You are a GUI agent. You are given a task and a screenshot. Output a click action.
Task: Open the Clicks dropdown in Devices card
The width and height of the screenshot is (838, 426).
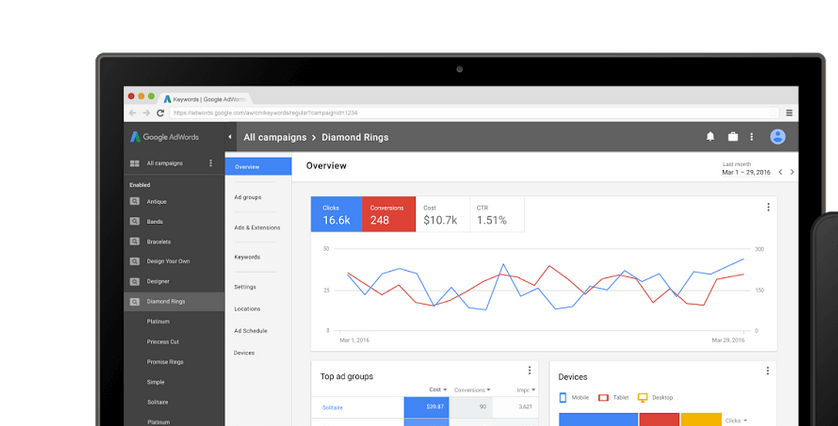(x=736, y=421)
